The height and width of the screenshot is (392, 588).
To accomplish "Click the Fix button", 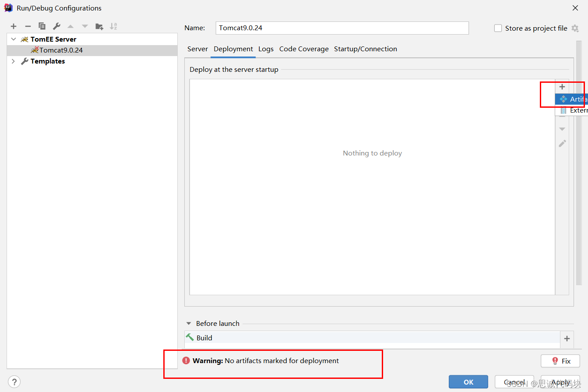I will tap(560, 361).
